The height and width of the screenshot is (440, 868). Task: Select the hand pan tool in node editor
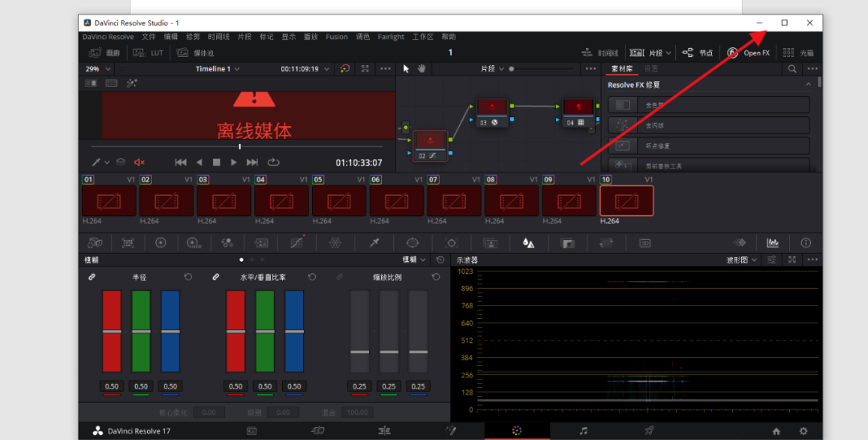(422, 69)
